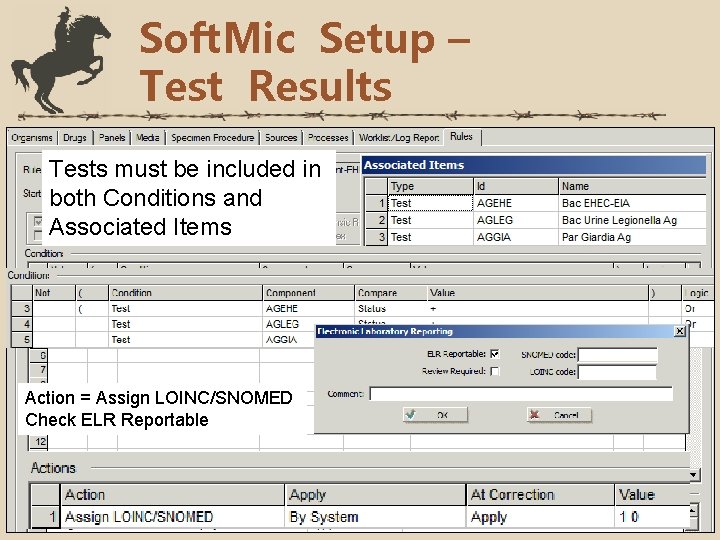Focus the Comment text field
The image size is (720, 540).
(x=521, y=394)
